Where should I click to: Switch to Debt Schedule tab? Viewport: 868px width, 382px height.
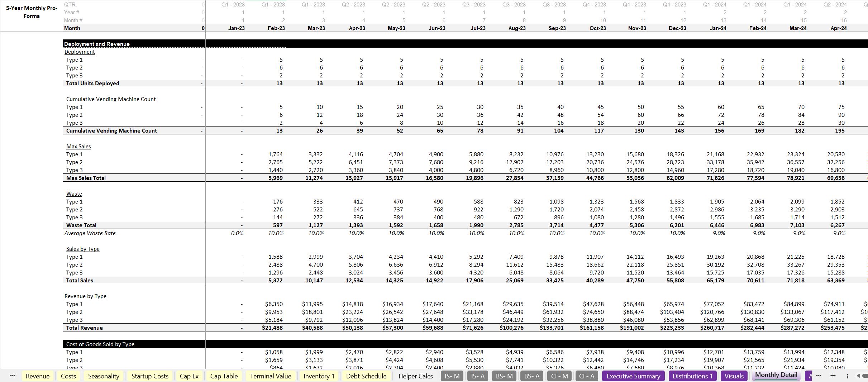(366, 376)
